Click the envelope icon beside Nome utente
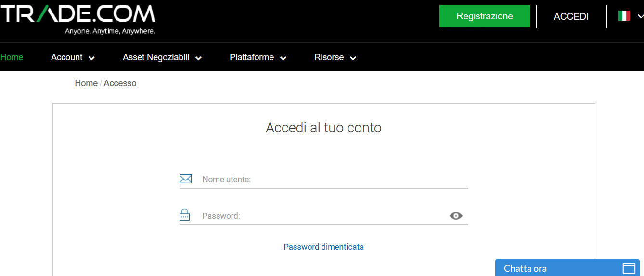Viewport: 644px width, 276px height. point(185,179)
